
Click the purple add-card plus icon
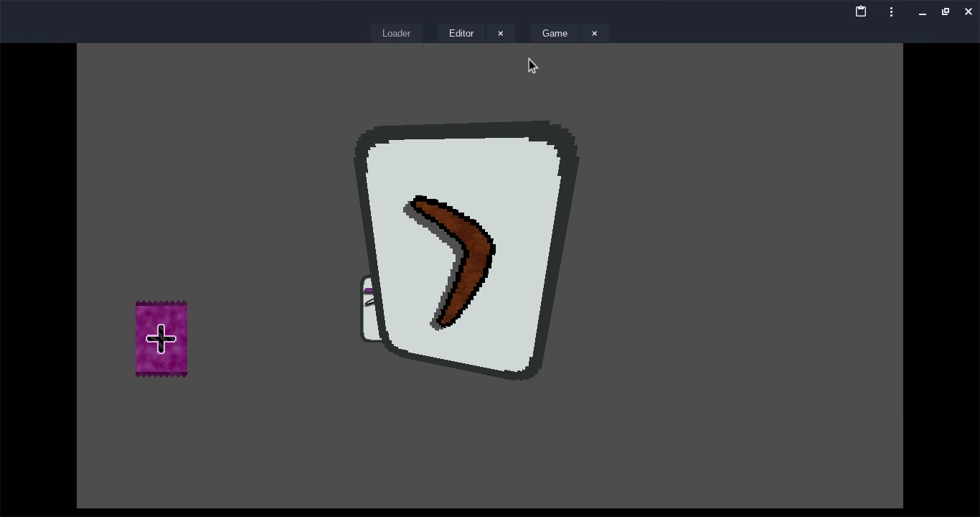click(161, 339)
